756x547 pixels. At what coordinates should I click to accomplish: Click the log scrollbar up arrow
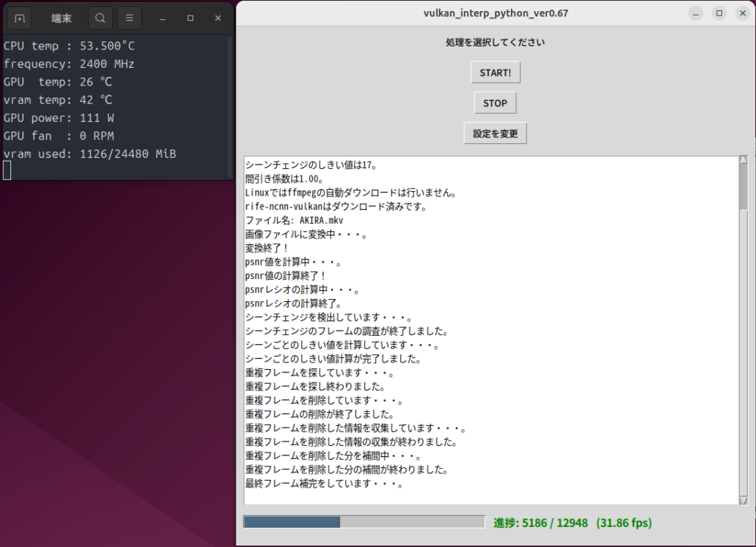(x=743, y=160)
